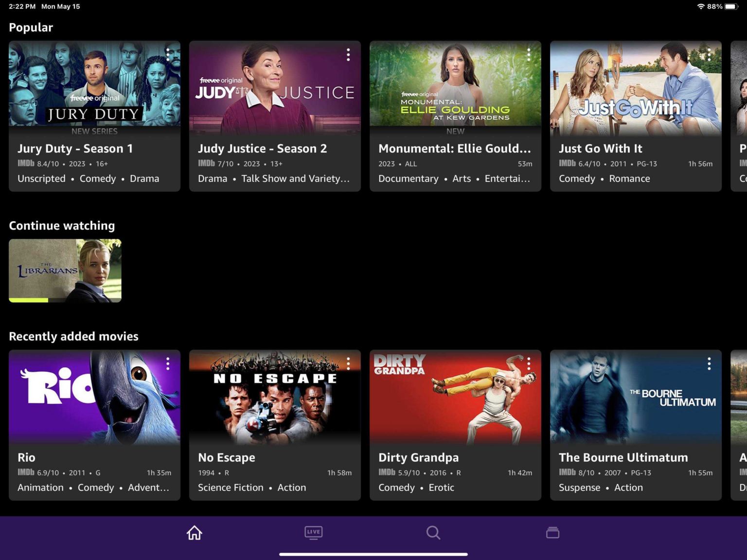
Task: Open the Judy Justice - Season 2 title
Action: (262, 148)
